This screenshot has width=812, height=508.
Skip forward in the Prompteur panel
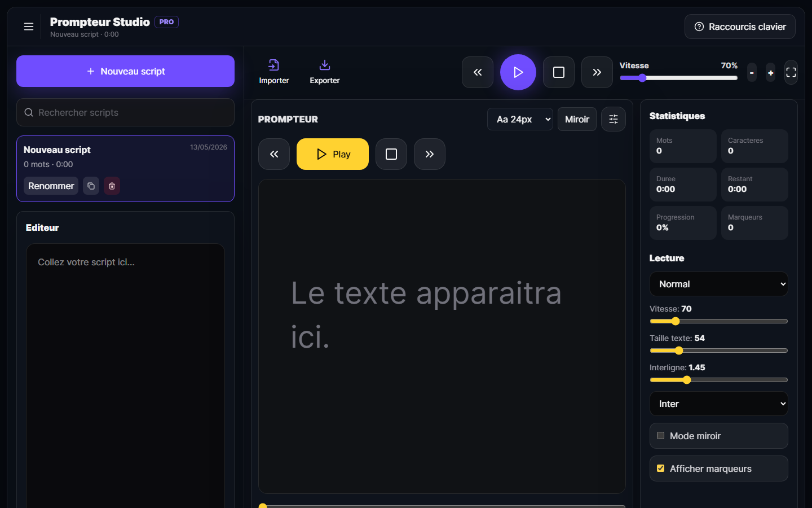coord(430,154)
